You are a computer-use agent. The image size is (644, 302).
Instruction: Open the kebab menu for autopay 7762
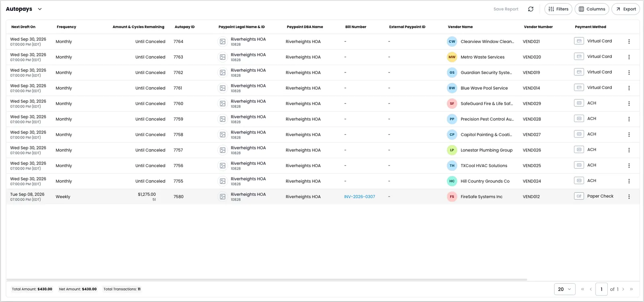click(629, 72)
